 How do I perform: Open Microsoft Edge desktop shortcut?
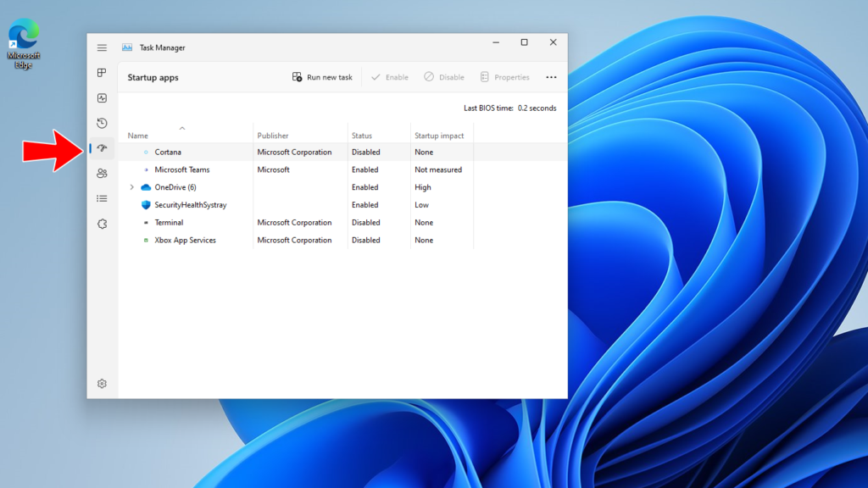[x=23, y=43]
